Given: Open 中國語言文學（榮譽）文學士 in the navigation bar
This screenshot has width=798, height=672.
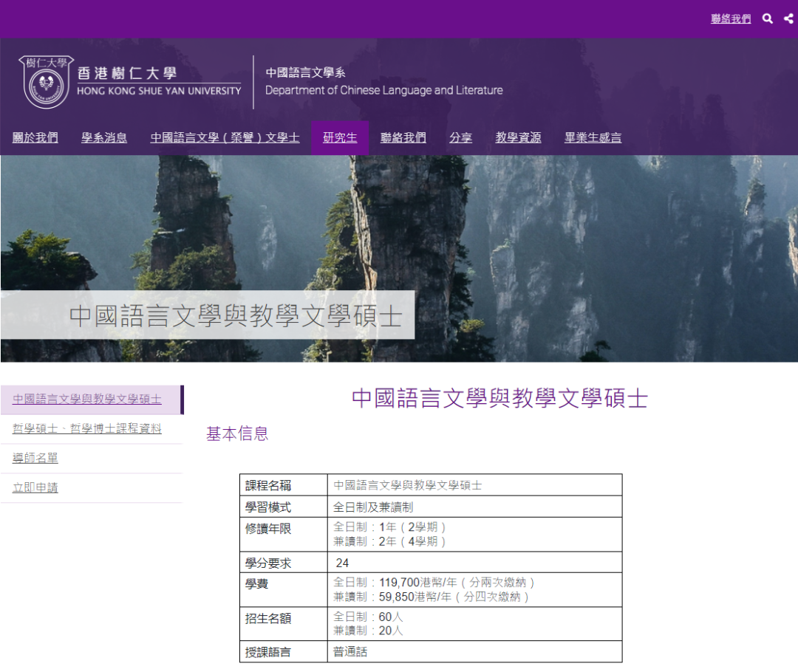Looking at the screenshot, I should 224,137.
